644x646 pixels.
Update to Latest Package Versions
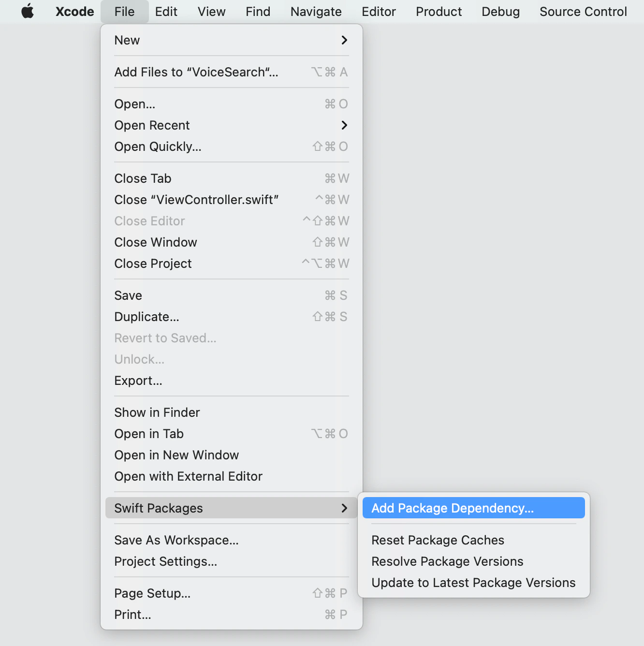click(x=473, y=582)
